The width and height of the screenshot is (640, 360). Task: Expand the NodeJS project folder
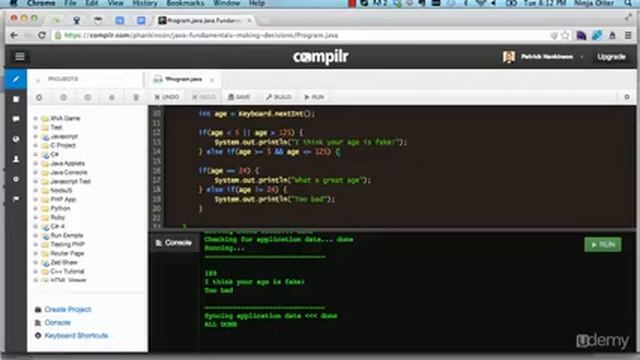click(35, 190)
